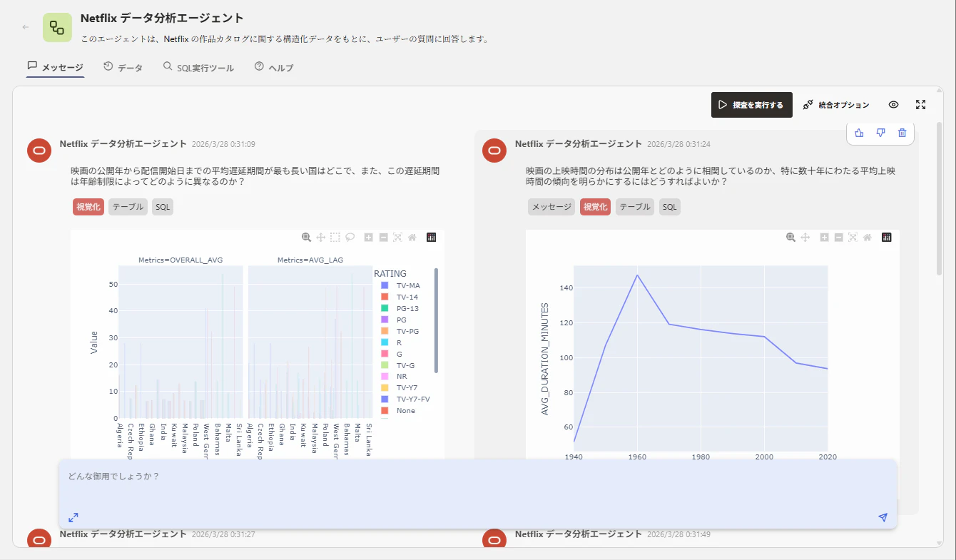Toggle TV-Y7-FV series in the legend
The width and height of the screenshot is (956, 560).
coord(407,399)
